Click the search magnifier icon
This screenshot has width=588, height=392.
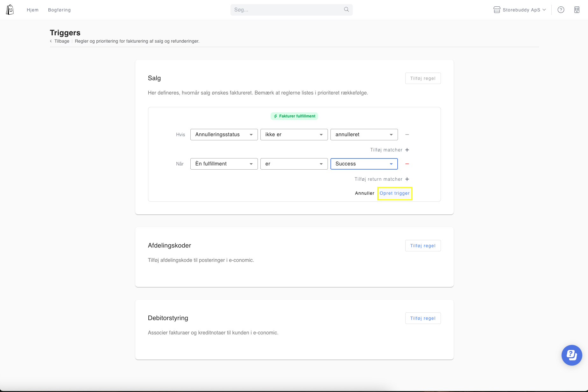(x=346, y=10)
